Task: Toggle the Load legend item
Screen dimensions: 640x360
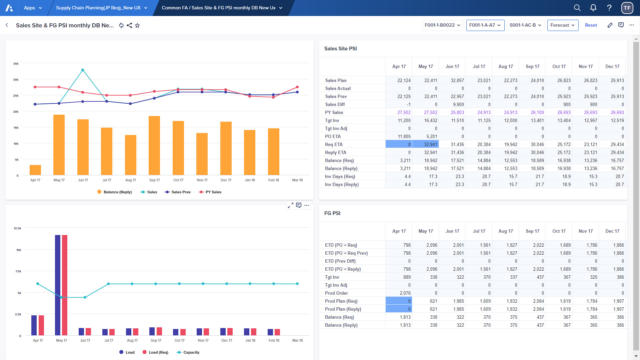Action: 127,352
